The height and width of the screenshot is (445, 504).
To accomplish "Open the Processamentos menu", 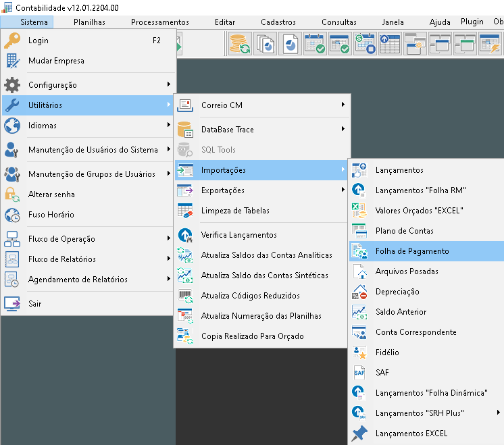I will pos(159,22).
